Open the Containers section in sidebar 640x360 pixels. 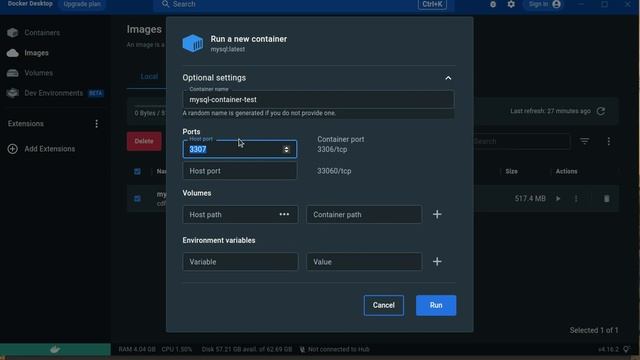point(42,33)
